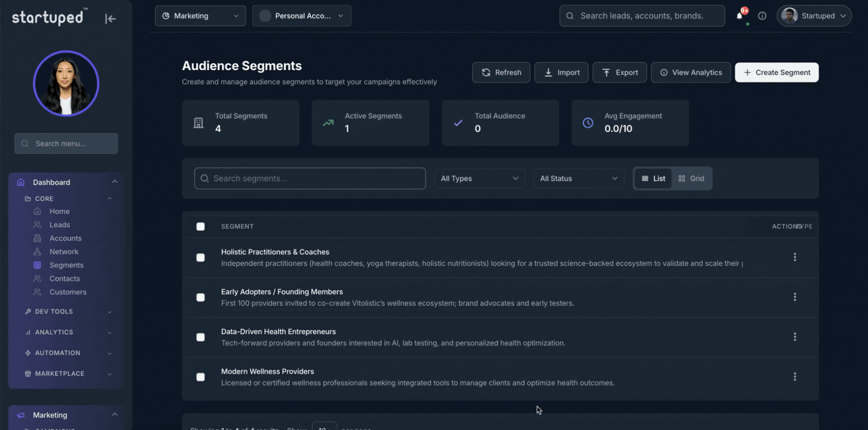868x430 pixels.
Task: Click the Create Segment button
Action: (776, 72)
